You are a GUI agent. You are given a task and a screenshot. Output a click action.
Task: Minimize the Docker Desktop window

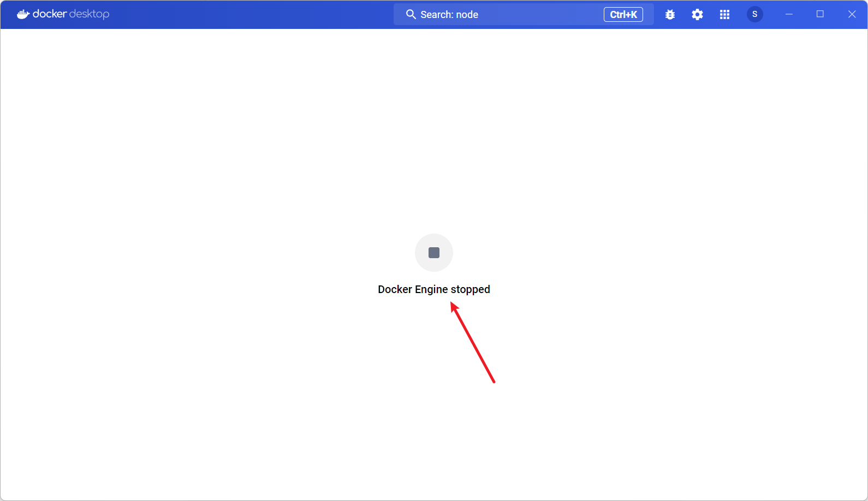789,15
